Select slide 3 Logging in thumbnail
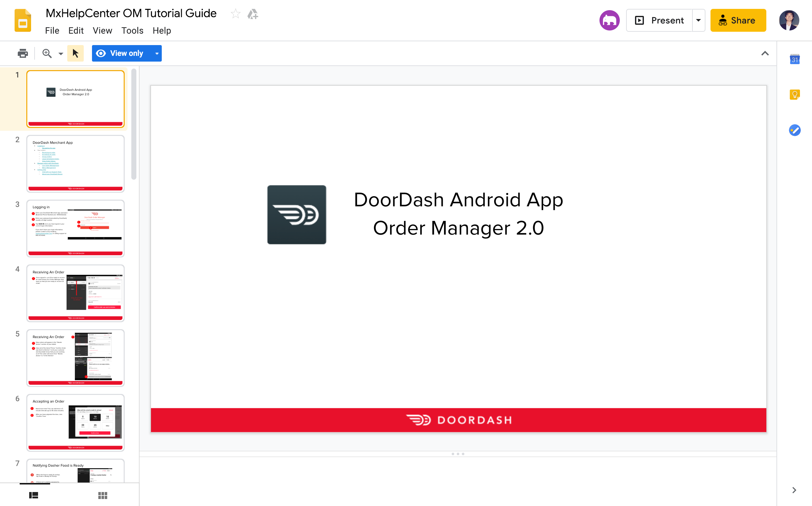The width and height of the screenshot is (812, 506). (75, 229)
